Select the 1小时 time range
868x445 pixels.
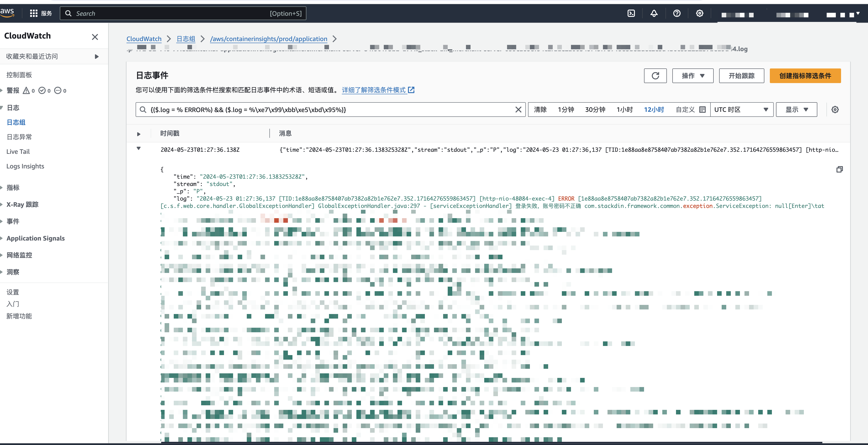coord(624,110)
